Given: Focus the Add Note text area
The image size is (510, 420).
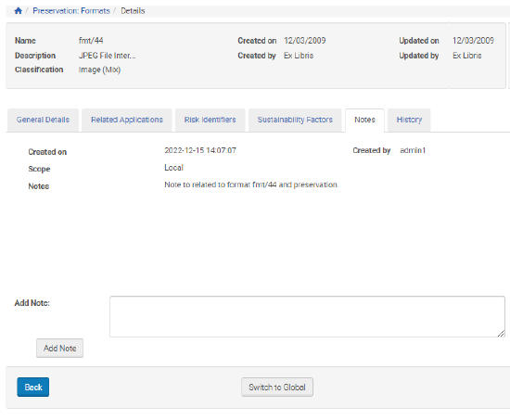Looking at the screenshot, I should pyautogui.click(x=307, y=316).
